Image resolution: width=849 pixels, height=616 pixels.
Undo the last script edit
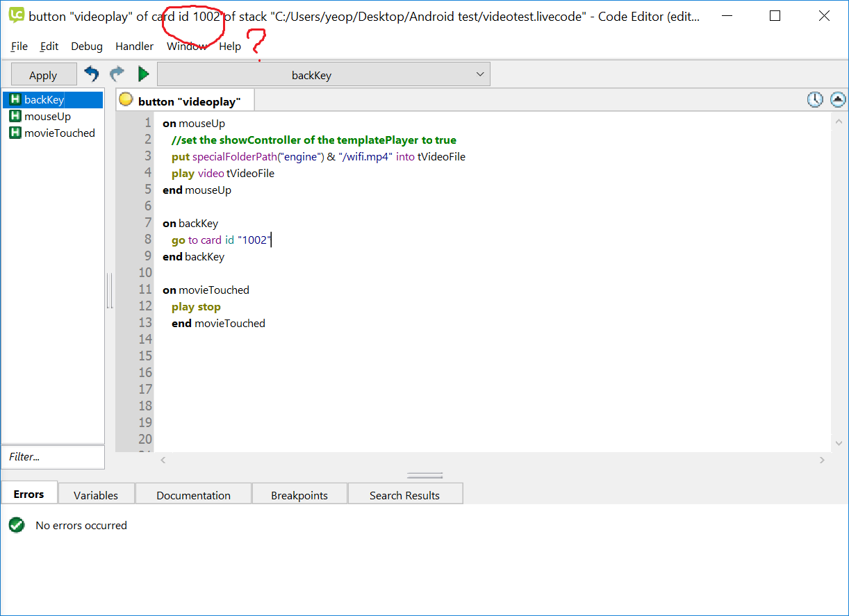click(x=92, y=74)
